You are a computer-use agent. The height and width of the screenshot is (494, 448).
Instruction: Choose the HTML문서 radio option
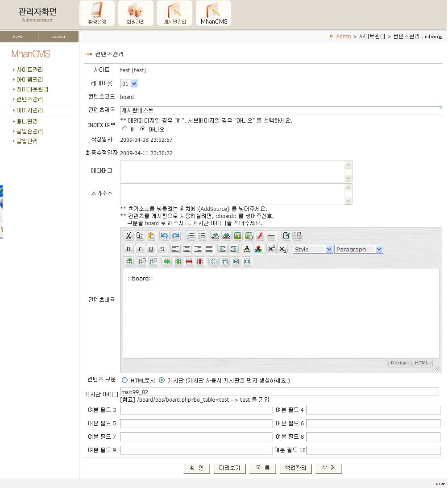[x=125, y=380]
